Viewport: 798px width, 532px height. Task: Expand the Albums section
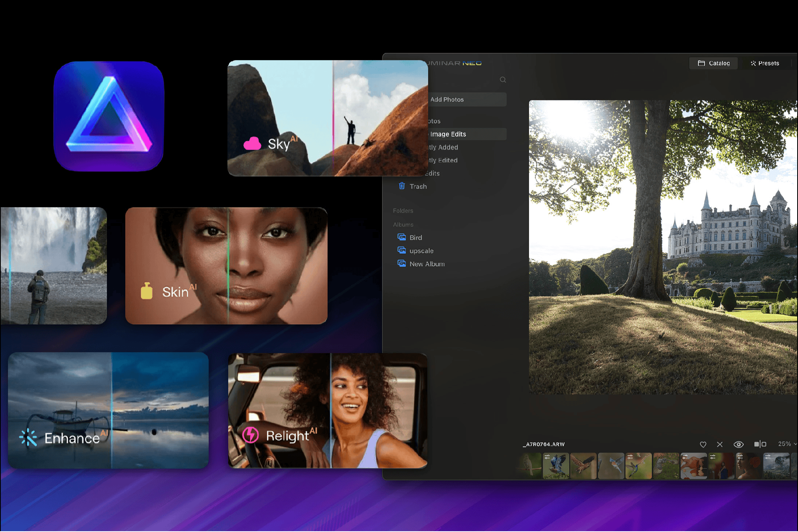point(403,224)
